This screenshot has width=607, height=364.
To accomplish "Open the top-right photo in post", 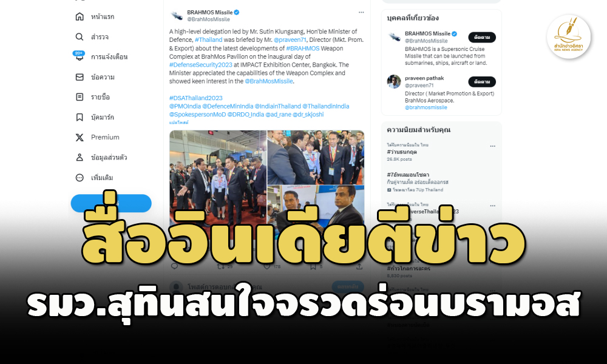I will point(316,157).
